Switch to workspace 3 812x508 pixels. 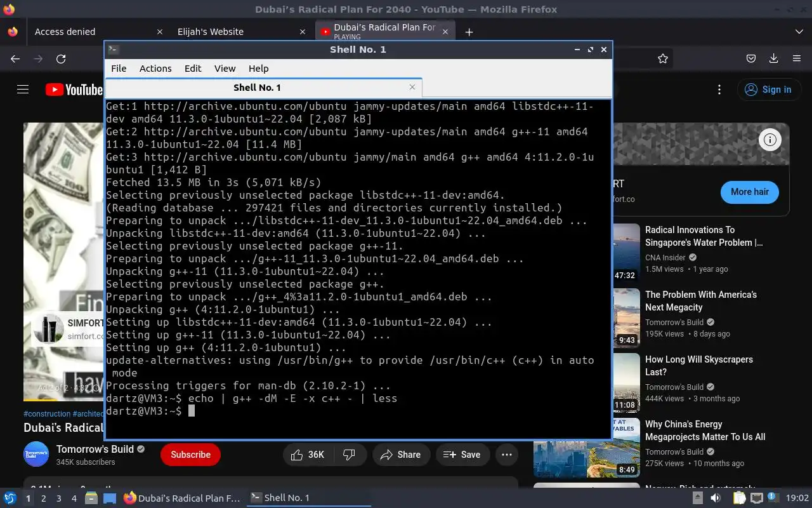tap(58, 498)
